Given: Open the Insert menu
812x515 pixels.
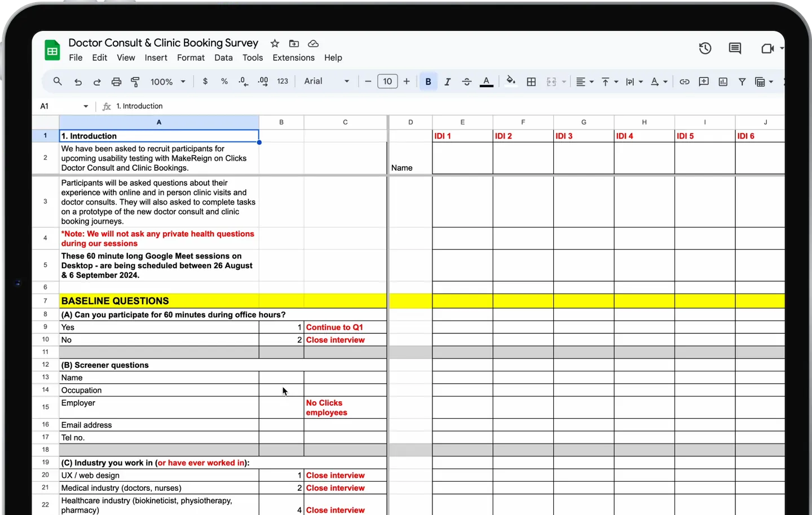Looking at the screenshot, I should (156, 57).
